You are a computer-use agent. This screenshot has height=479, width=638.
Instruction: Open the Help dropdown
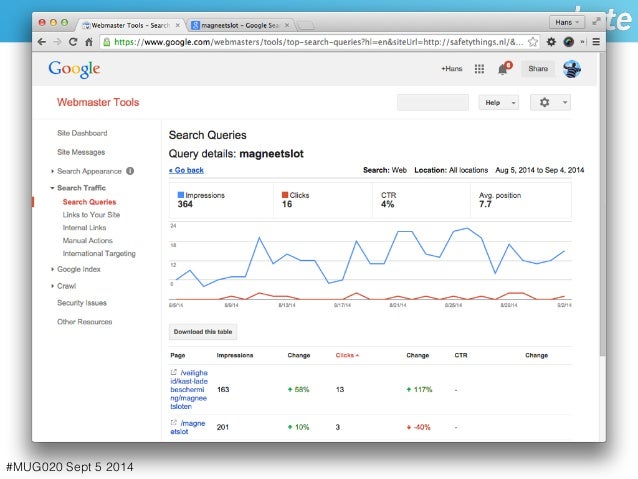pyautogui.click(x=499, y=103)
